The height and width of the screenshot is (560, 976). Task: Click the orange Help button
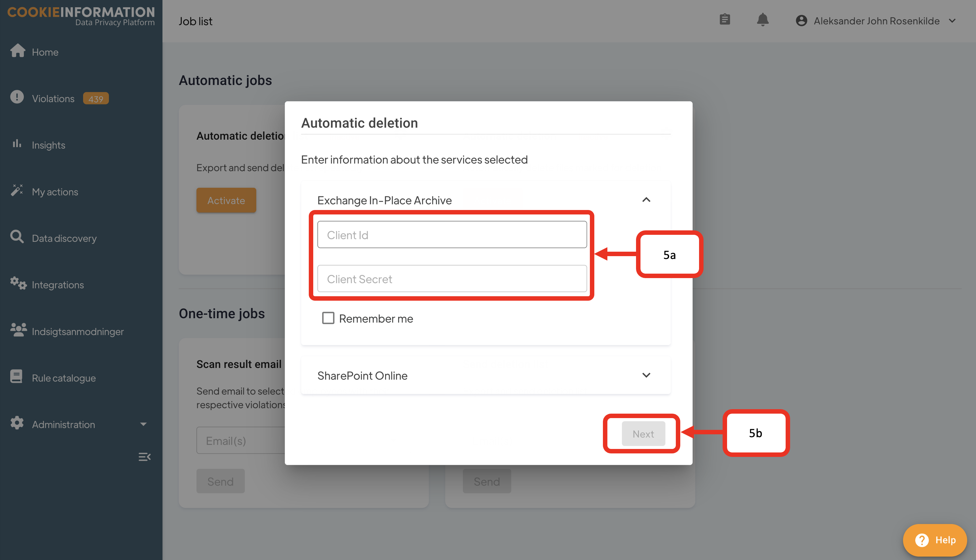(935, 540)
